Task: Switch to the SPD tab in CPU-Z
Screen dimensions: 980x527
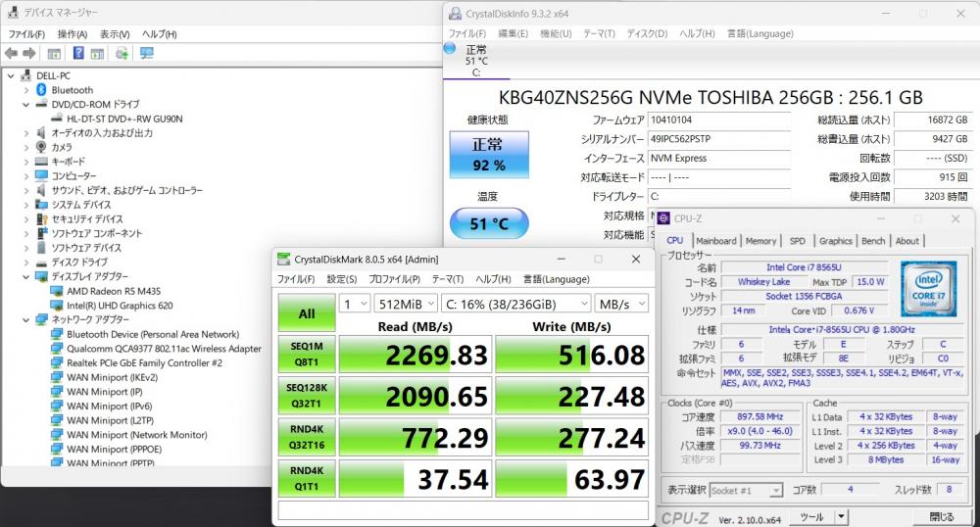Action: coord(798,241)
